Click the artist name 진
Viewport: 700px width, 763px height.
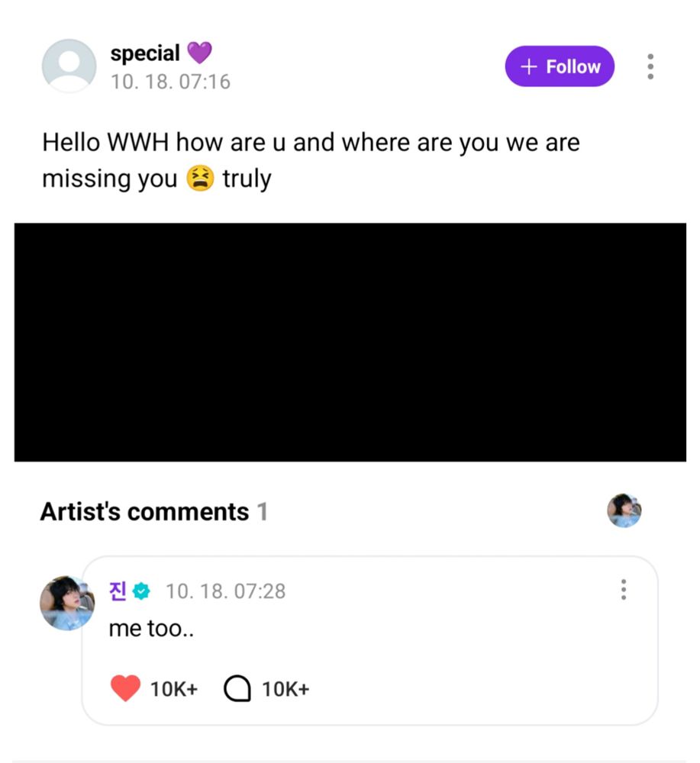point(118,591)
